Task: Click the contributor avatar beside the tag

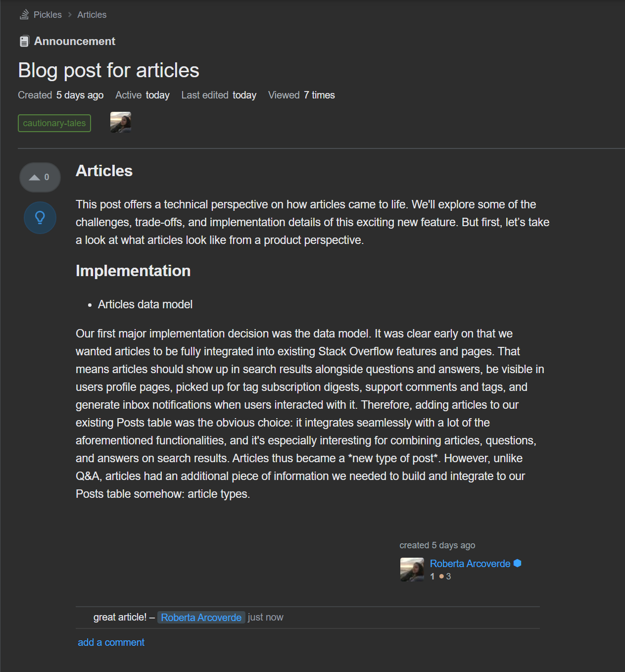Action: point(121,122)
